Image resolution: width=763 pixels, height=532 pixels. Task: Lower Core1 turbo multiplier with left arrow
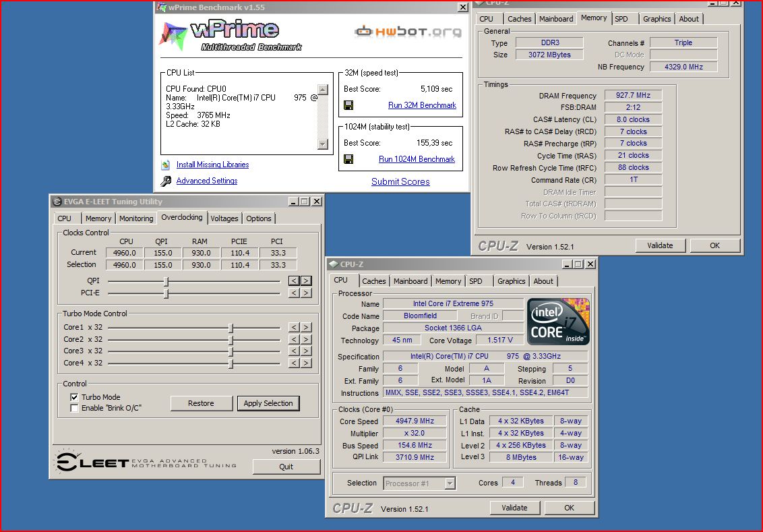pos(294,328)
